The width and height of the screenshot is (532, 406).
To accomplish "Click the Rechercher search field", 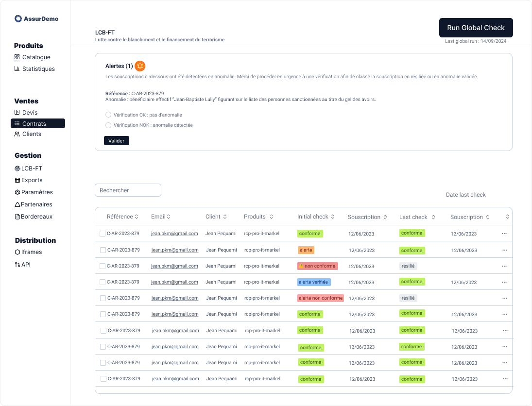I will tap(128, 190).
